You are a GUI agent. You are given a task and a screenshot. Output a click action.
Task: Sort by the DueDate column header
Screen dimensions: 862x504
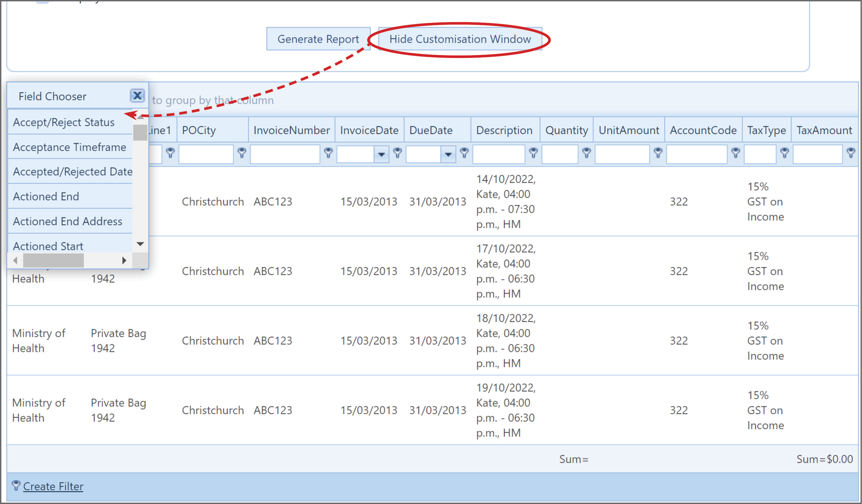(438, 130)
